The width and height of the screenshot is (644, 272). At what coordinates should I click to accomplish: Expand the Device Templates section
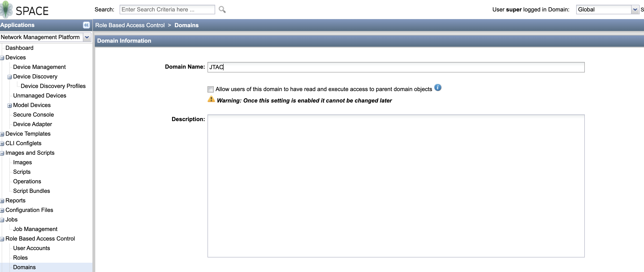[x=2, y=134]
